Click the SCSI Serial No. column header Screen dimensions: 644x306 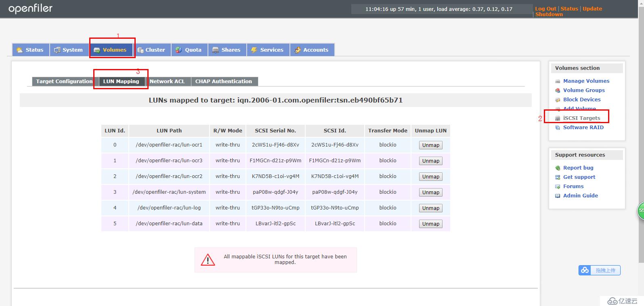(275, 131)
